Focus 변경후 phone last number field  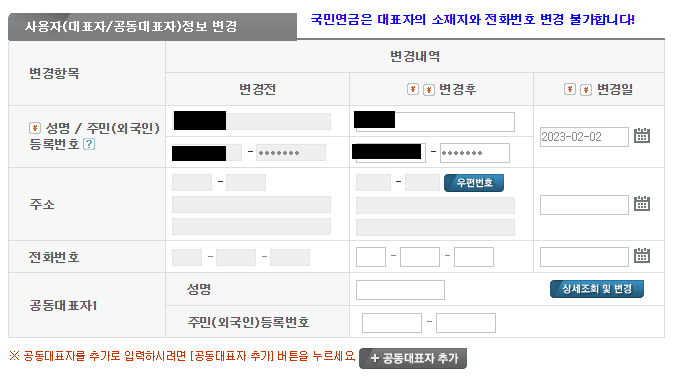(x=474, y=257)
